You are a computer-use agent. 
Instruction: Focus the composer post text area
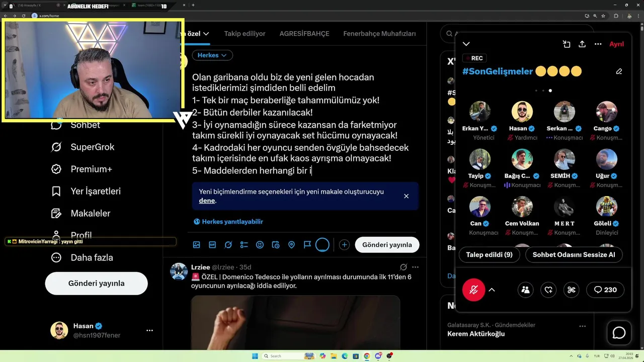[305, 124]
